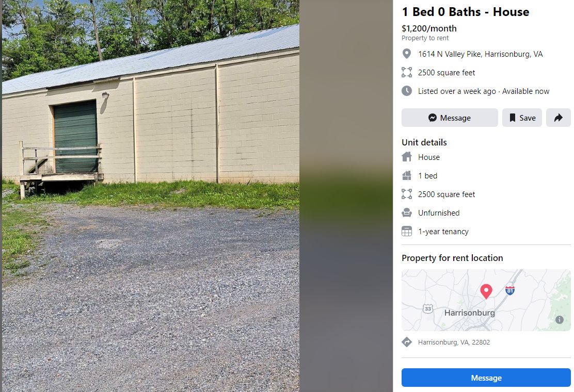Click the location pin icon beside address
574x392 pixels.
[x=406, y=54]
